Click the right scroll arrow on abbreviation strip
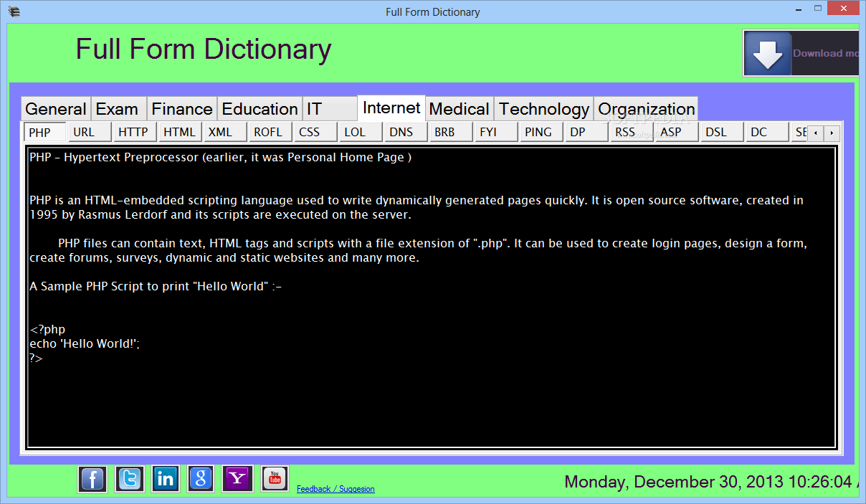 pyautogui.click(x=831, y=132)
